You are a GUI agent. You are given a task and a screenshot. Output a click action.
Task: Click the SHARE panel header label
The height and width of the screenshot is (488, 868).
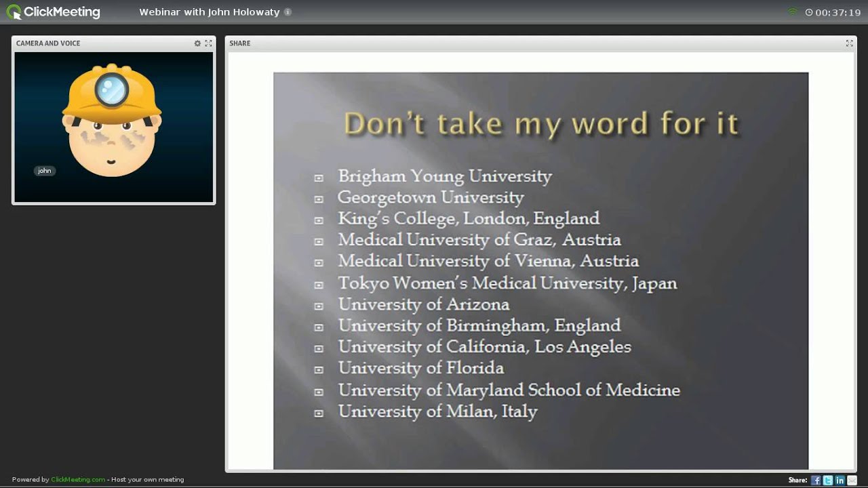(x=240, y=43)
